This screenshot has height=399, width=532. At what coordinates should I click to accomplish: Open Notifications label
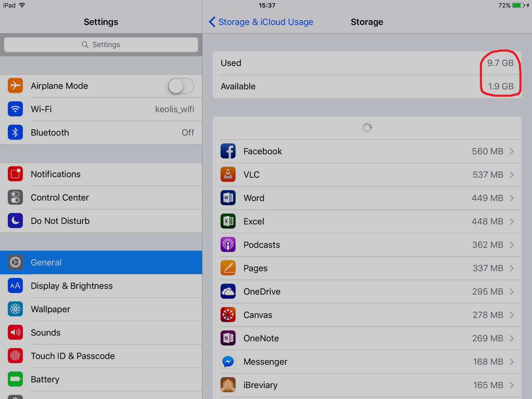pyautogui.click(x=56, y=174)
